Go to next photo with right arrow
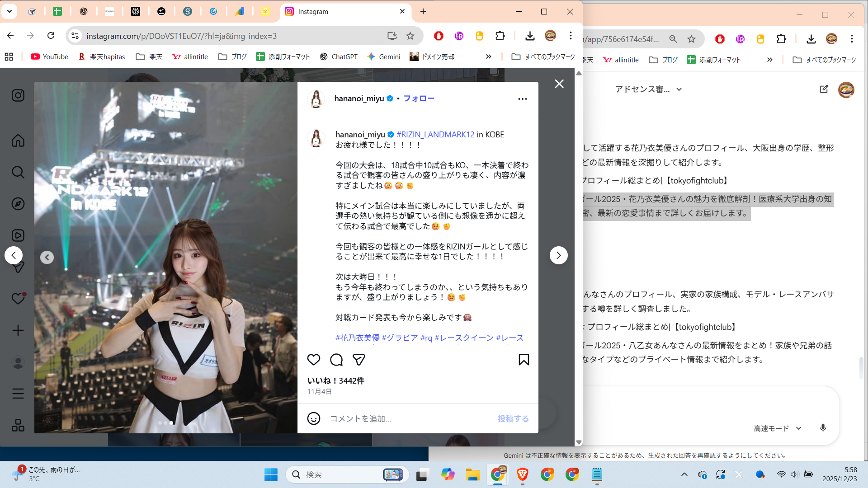 (x=558, y=255)
